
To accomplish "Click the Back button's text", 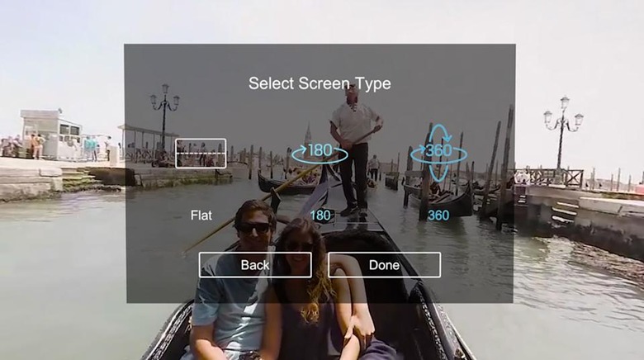I will point(255,265).
